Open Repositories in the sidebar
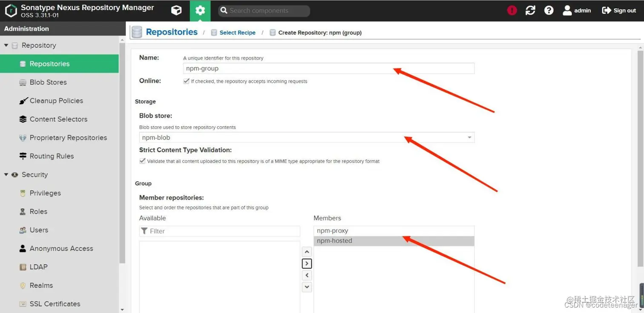Viewport: 644px width, 313px height. [59, 64]
